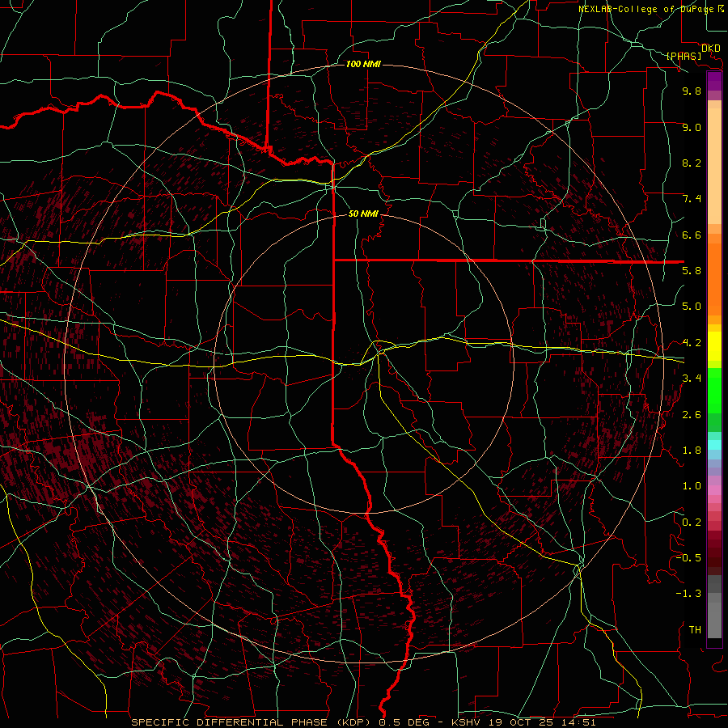
Task: Click the -0.5 scale value
Action: click(688, 558)
